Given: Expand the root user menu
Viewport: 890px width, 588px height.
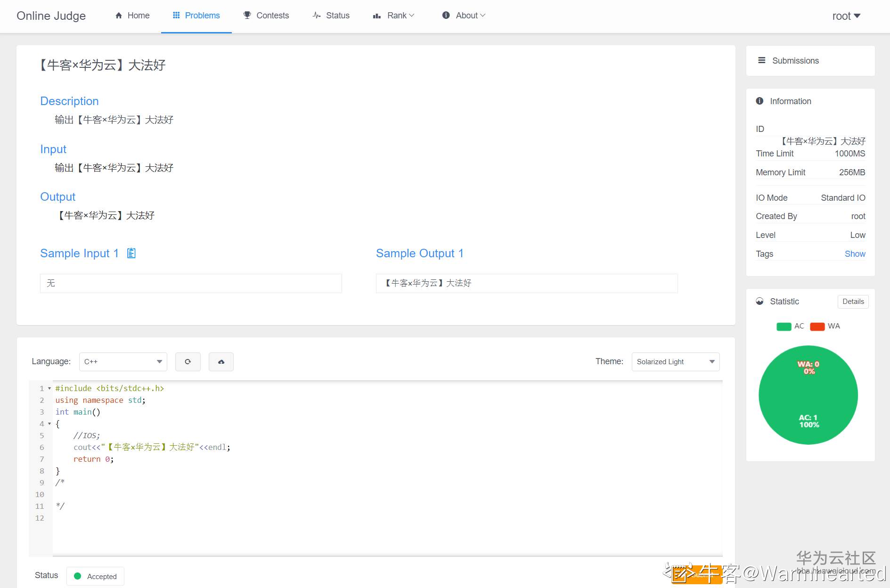Looking at the screenshot, I should [846, 16].
